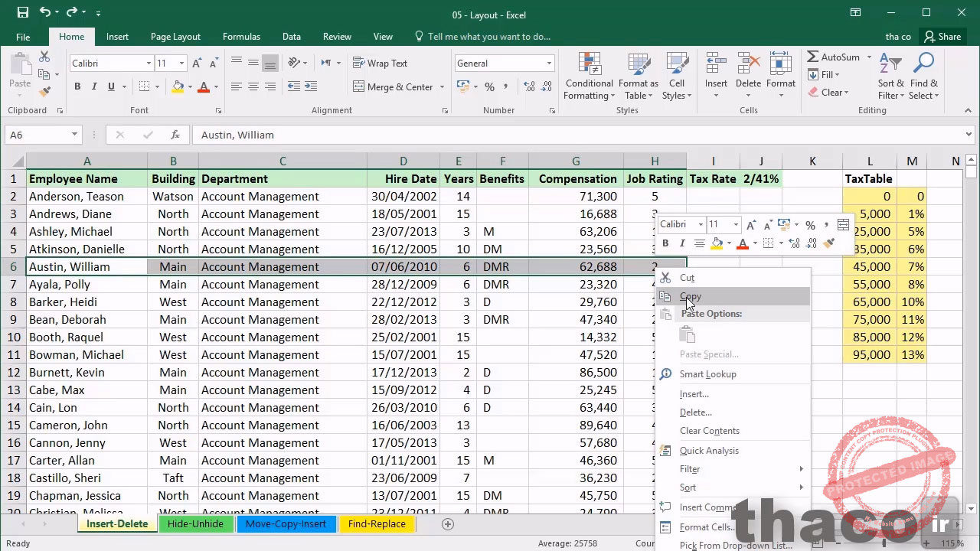Apply bold formatting in the ribbon Font group
This screenshot has height=551, width=980.
pyautogui.click(x=77, y=86)
